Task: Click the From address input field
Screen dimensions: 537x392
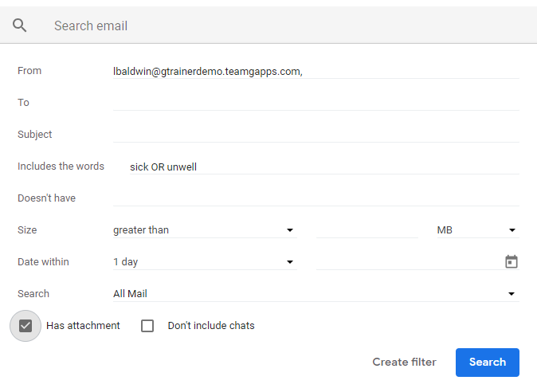Action: (316, 71)
